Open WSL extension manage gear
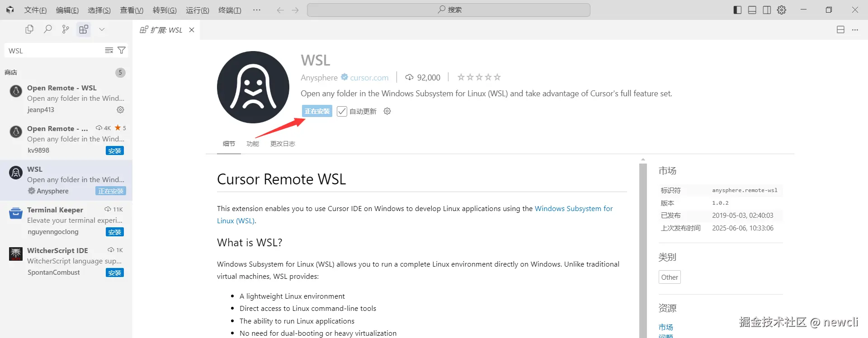The image size is (868, 338). [387, 111]
